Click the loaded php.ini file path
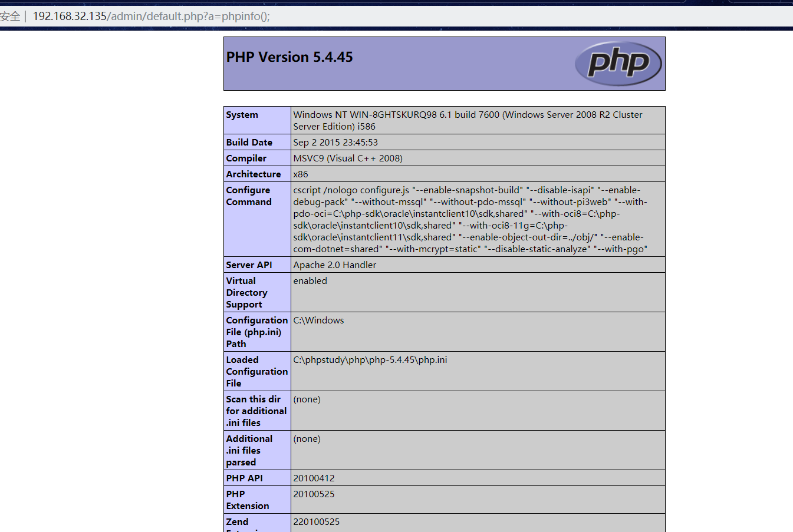 [370, 360]
